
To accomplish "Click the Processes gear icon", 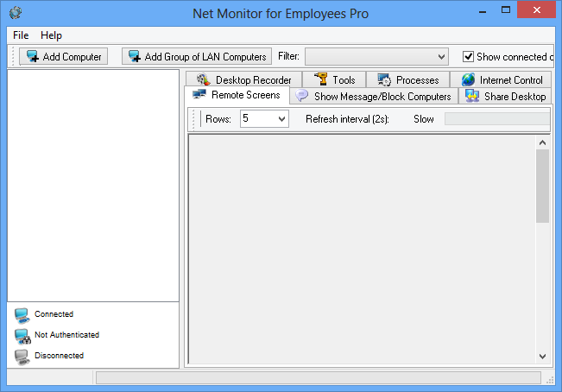I will coord(384,79).
